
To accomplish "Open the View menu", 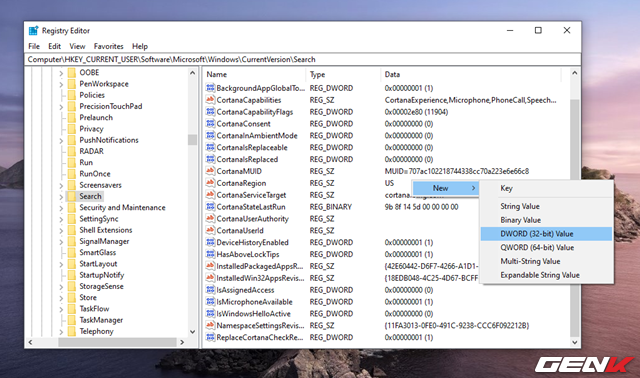I will 77,46.
